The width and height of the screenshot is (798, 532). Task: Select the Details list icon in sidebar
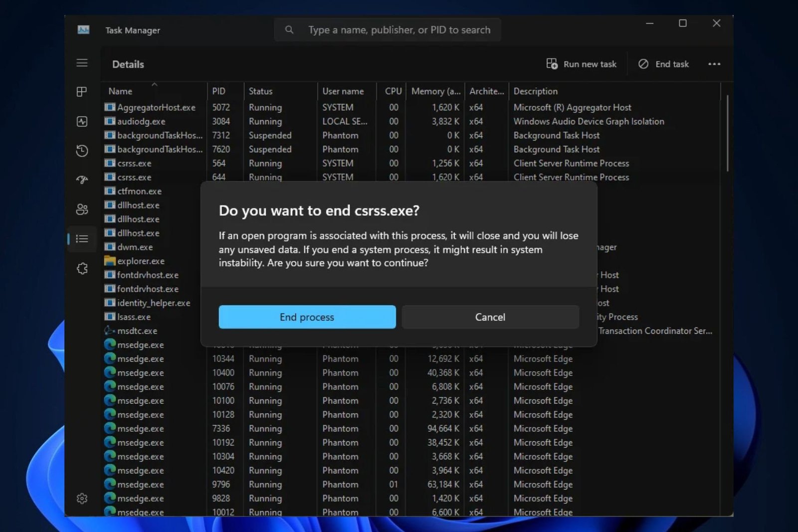click(x=82, y=239)
